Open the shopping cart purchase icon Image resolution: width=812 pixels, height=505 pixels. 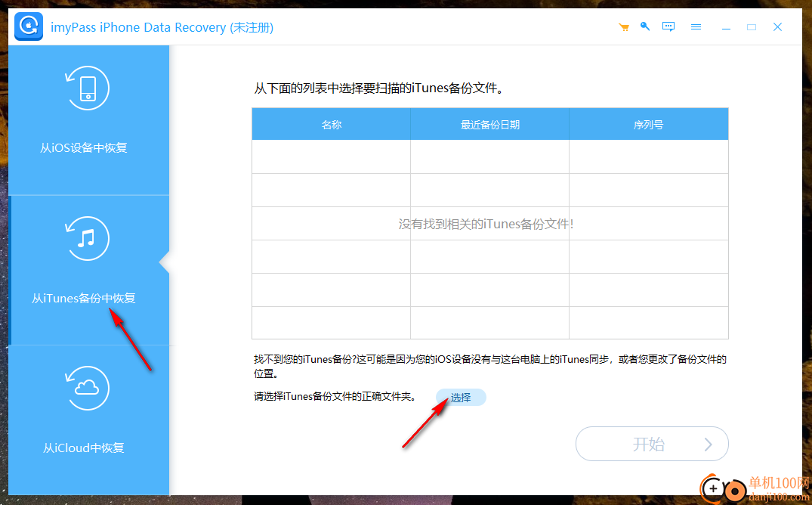tap(623, 27)
